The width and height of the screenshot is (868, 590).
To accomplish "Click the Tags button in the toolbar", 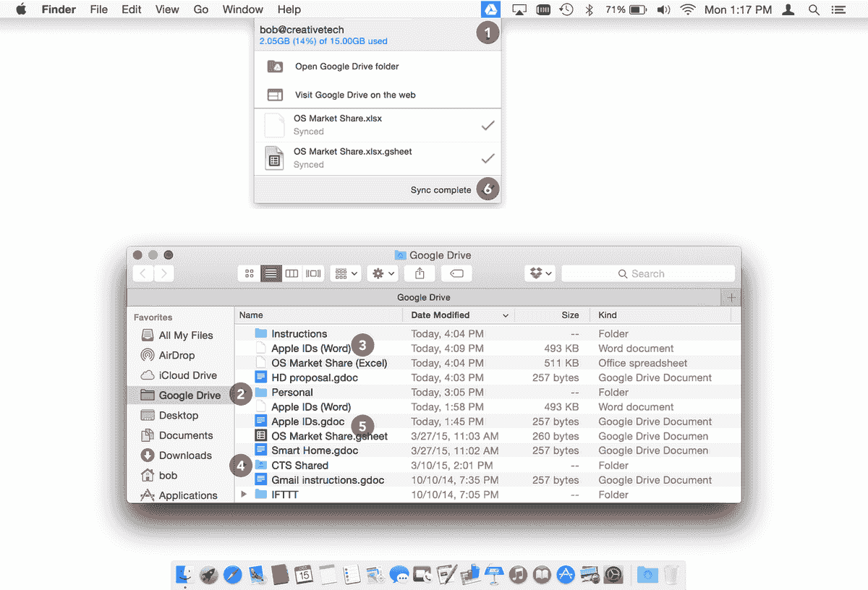I will pos(456,273).
